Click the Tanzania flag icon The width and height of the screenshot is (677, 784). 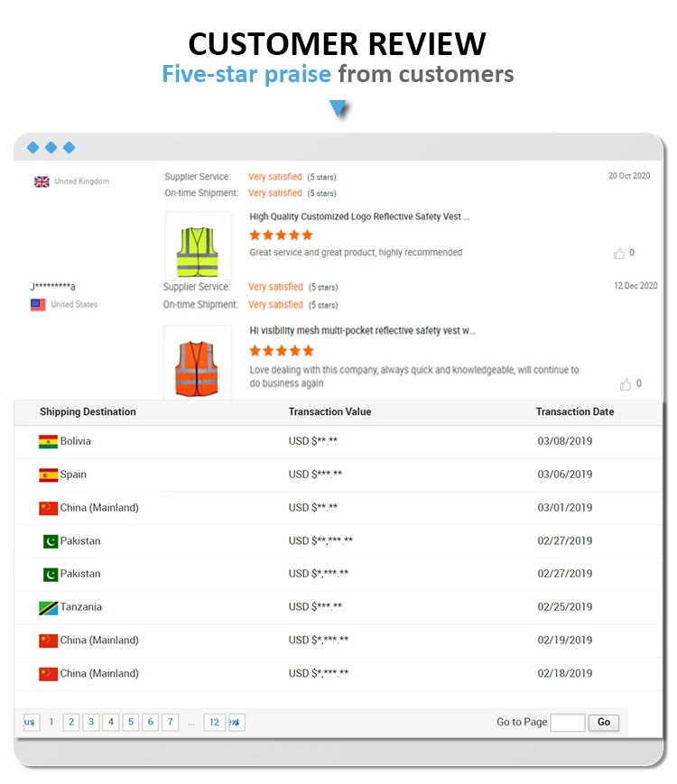coord(48,607)
